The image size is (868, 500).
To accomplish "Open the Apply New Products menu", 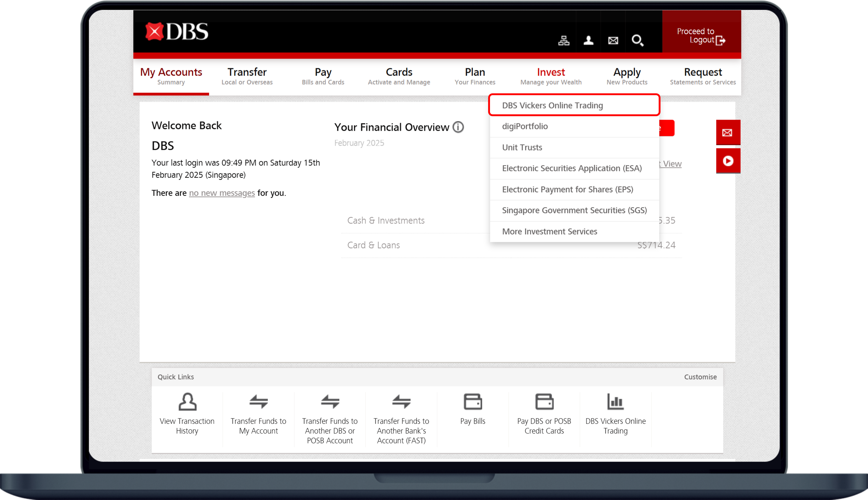I will tap(627, 77).
